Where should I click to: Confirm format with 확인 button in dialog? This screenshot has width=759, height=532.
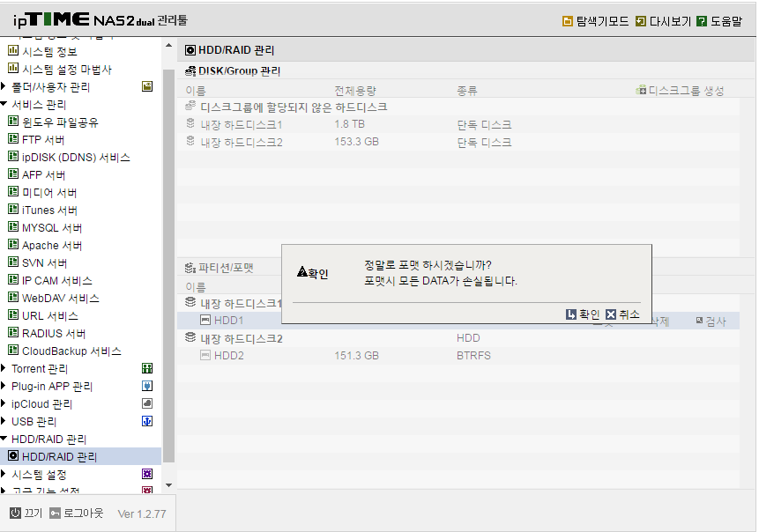(x=583, y=314)
